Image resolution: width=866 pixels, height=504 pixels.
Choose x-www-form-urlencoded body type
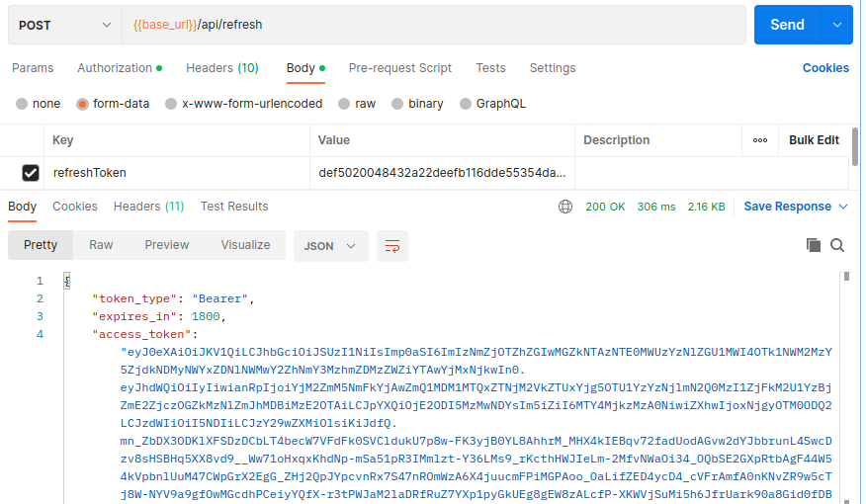[171, 104]
